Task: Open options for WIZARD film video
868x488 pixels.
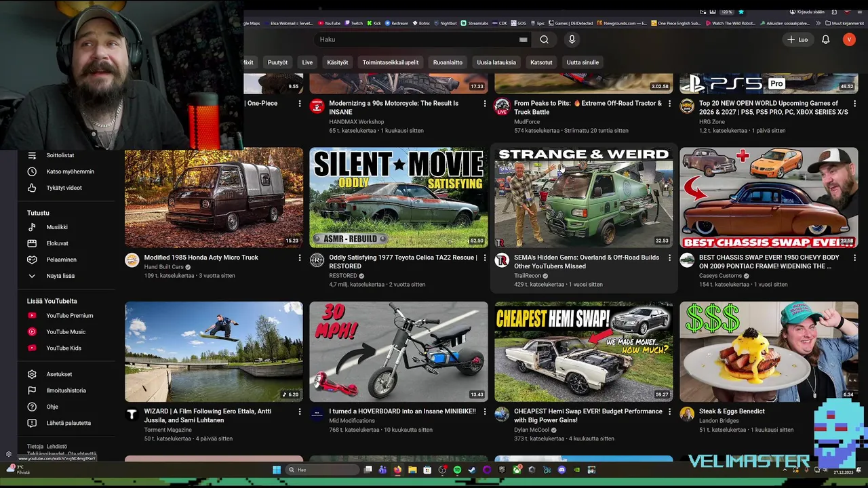Action: tap(300, 411)
